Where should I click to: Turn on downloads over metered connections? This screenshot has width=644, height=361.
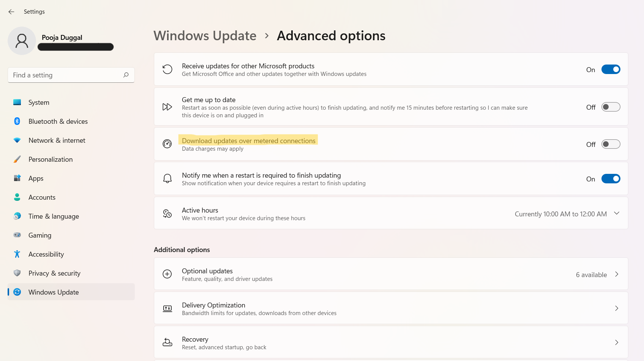point(611,144)
